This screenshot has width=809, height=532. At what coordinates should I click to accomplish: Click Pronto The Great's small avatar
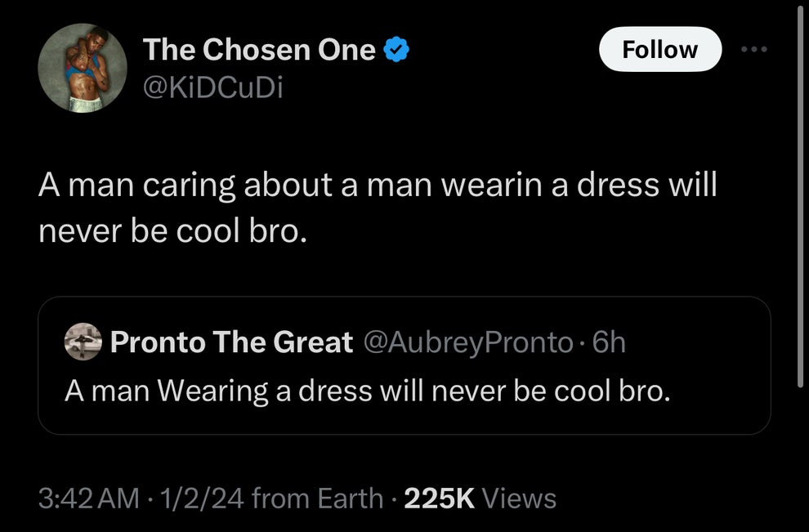pyautogui.click(x=83, y=341)
